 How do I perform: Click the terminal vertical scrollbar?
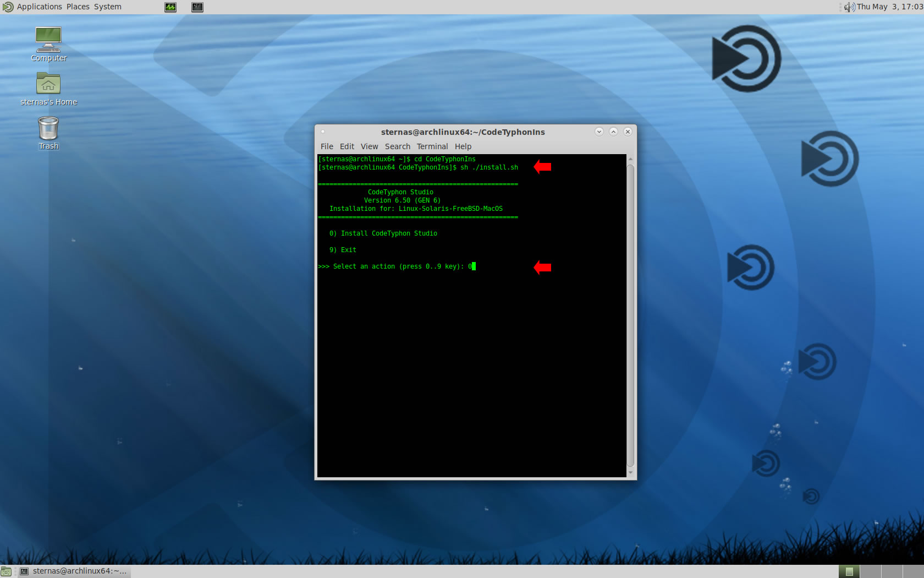(x=630, y=315)
